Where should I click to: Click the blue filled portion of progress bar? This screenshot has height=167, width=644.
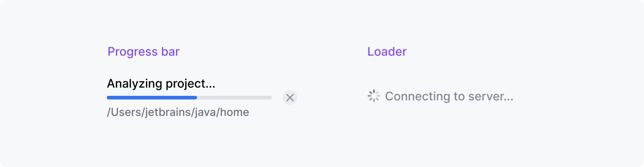pyautogui.click(x=152, y=98)
